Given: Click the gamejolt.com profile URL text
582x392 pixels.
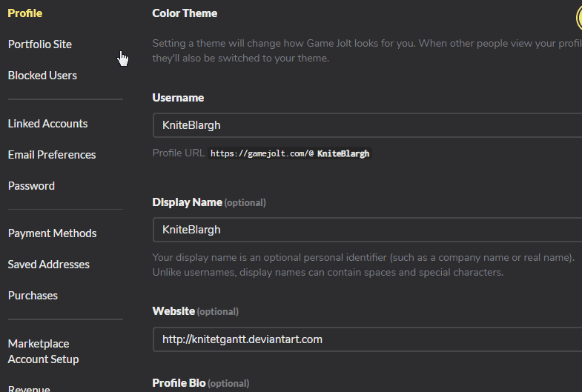Looking at the screenshot, I should [289, 154].
